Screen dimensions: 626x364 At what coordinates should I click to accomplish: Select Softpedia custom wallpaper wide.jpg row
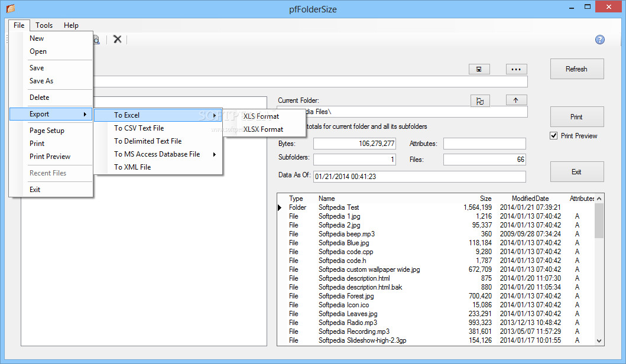(436, 269)
